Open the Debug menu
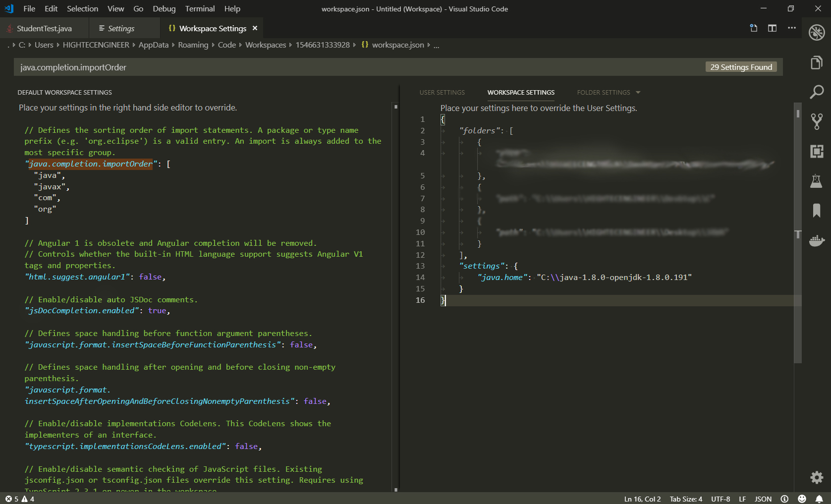 coord(164,8)
